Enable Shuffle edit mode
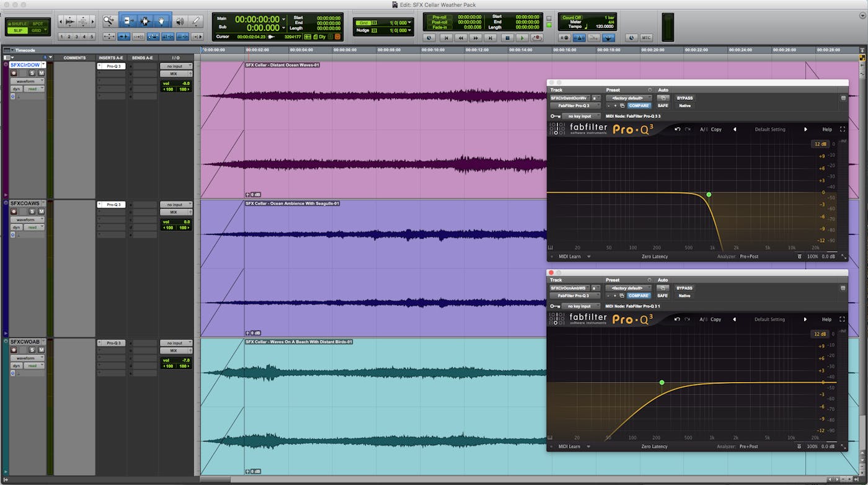Image resolution: width=868 pixels, height=485 pixels. pos(17,24)
